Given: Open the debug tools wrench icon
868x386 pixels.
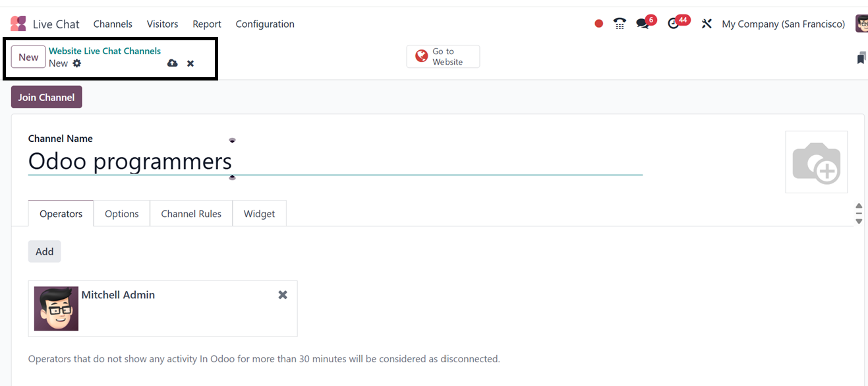Looking at the screenshot, I should [707, 24].
